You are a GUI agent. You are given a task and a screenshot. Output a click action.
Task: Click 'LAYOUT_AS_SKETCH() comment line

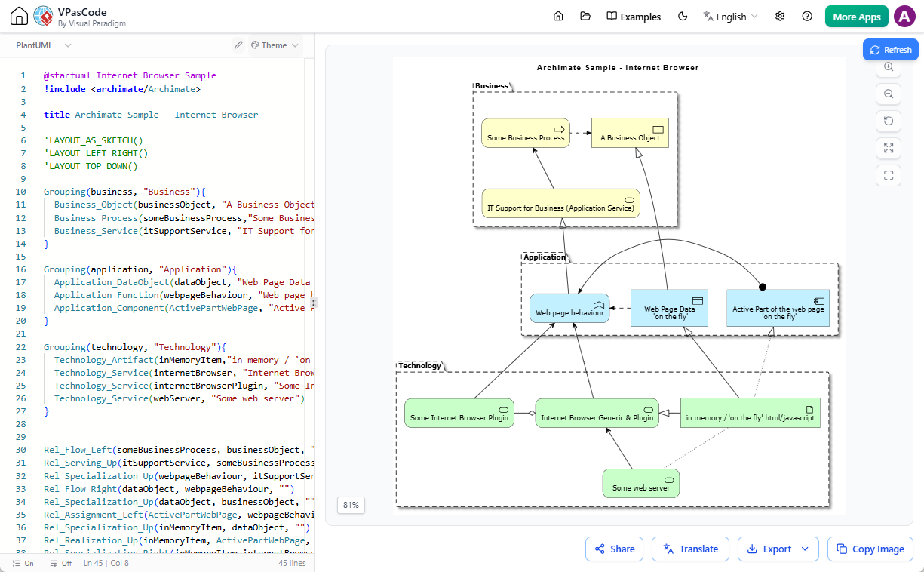(x=94, y=140)
